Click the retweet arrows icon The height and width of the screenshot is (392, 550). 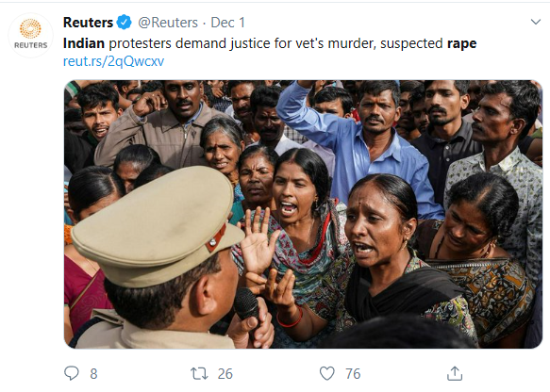coord(199,373)
